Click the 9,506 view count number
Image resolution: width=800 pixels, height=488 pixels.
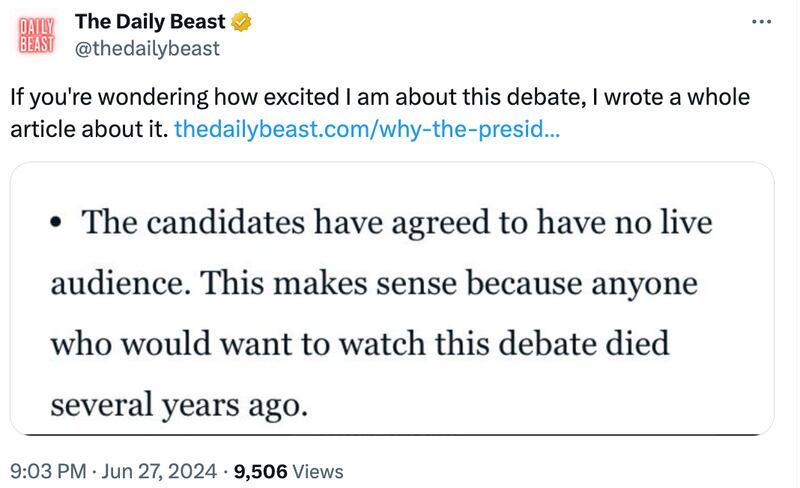click(x=260, y=471)
